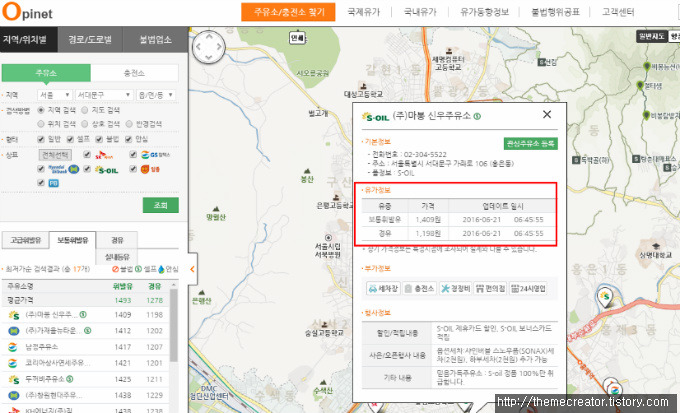Click the 관심주유소 등록 button
Screen dimensions: 680x413
coord(530,144)
